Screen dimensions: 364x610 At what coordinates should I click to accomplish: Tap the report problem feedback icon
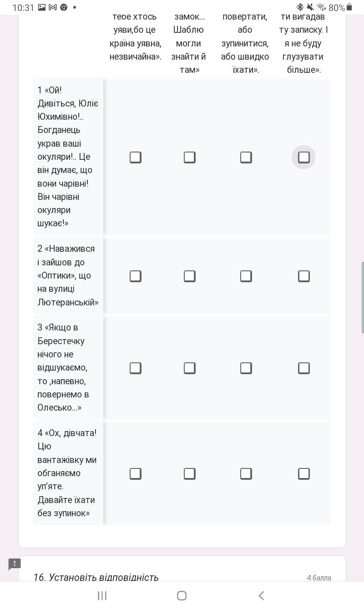[x=15, y=564]
